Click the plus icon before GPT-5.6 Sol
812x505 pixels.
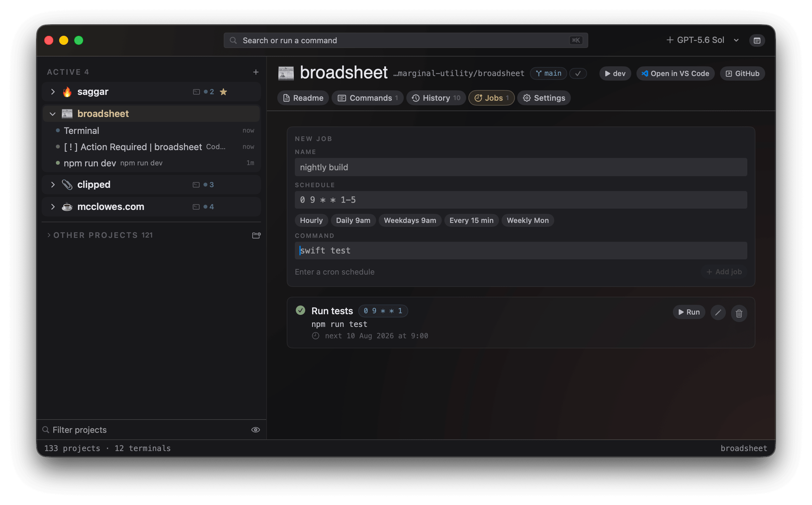pyautogui.click(x=669, y=40)
